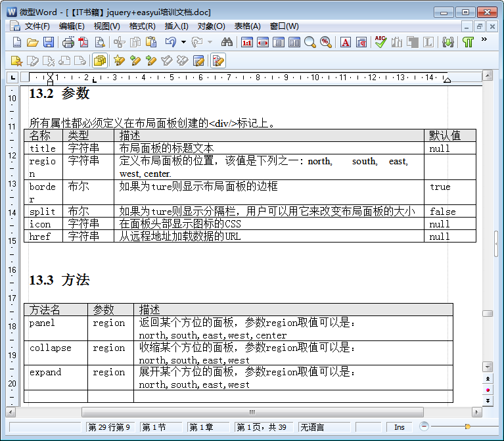504x441 pixels.
Task: Click the zoom slider handle
Action: pyautogui.click(x=467, y=427)
